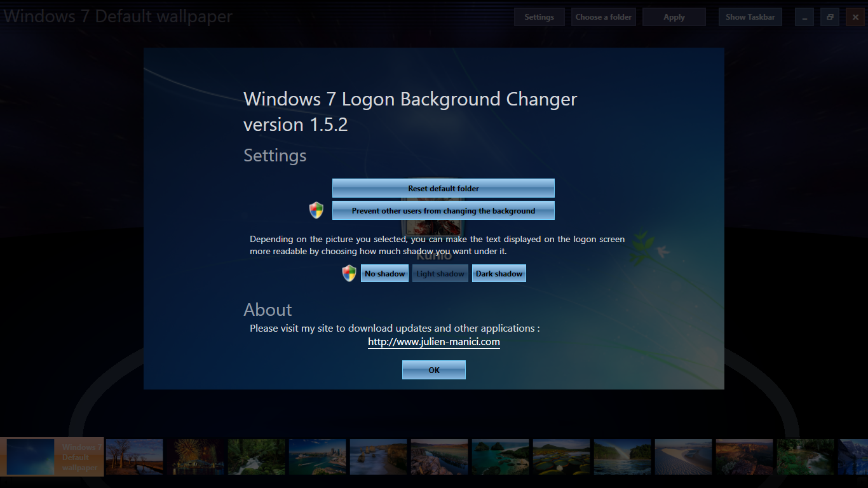Click the shield icon next to the shadow buttons
The image size is (868, 488).
[349, 273]
